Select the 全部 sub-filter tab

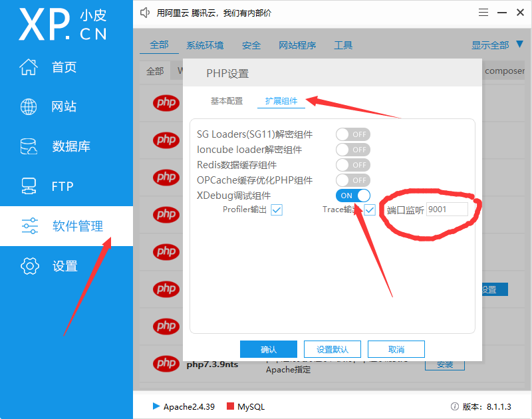point(155,71)
